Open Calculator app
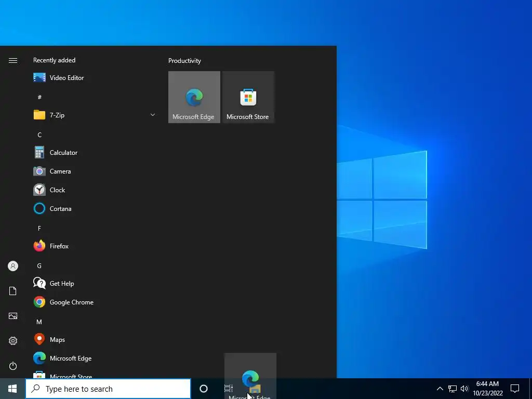 point(95,153)
